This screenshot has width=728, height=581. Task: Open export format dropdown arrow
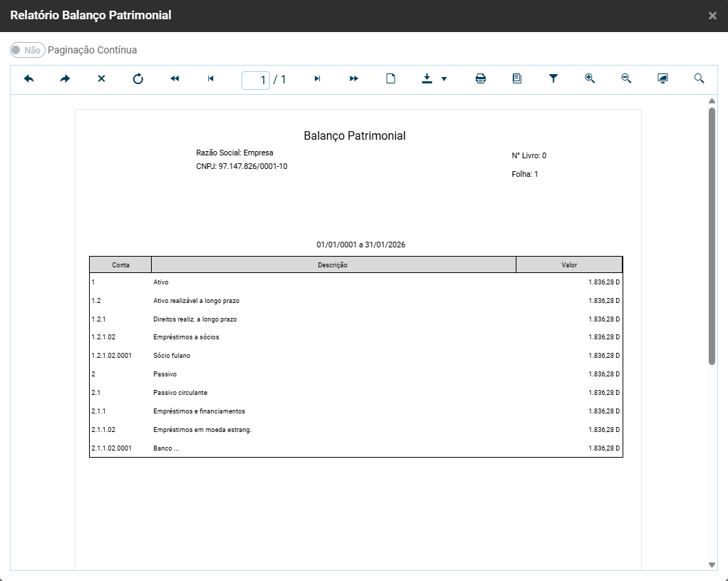pos(444,79)
